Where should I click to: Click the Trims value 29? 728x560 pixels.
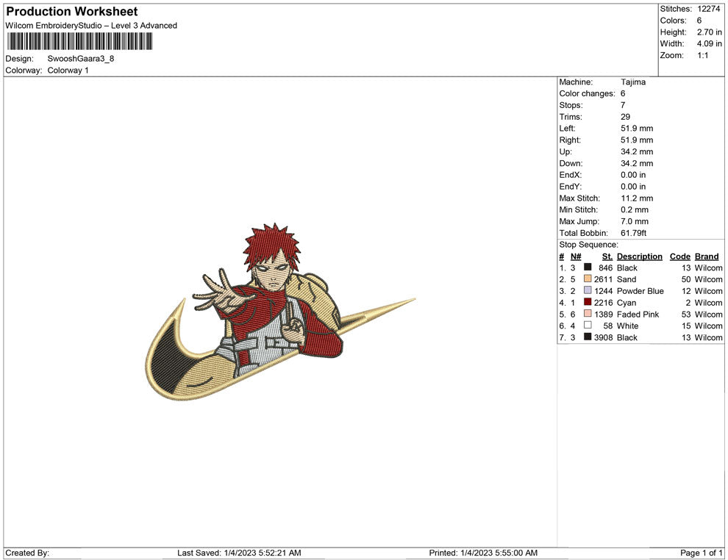625,117
